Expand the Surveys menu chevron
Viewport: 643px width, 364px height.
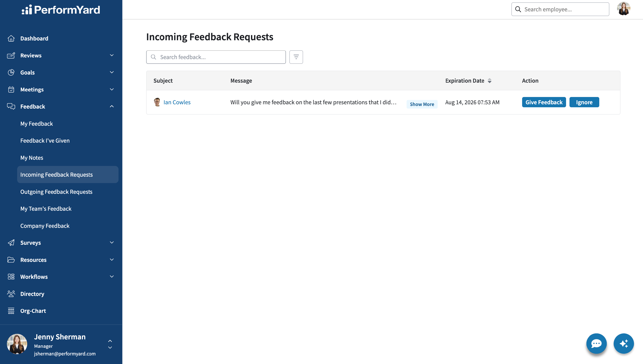112,243
